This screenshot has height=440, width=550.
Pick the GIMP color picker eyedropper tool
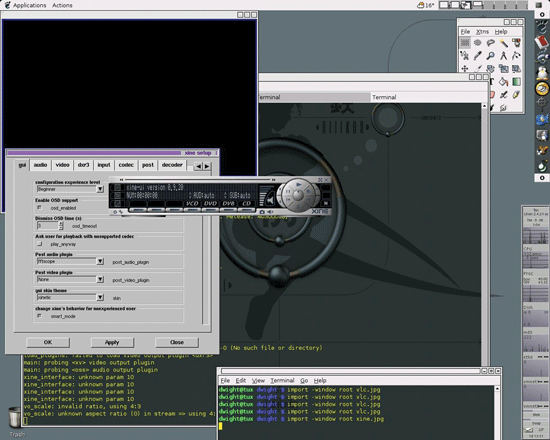click(x=478, y=56)
